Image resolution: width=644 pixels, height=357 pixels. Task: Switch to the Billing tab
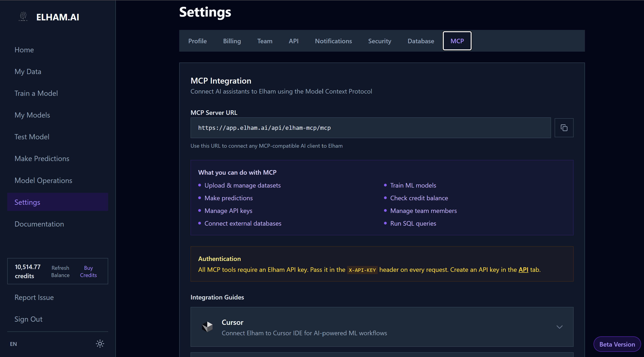[232, 41]
